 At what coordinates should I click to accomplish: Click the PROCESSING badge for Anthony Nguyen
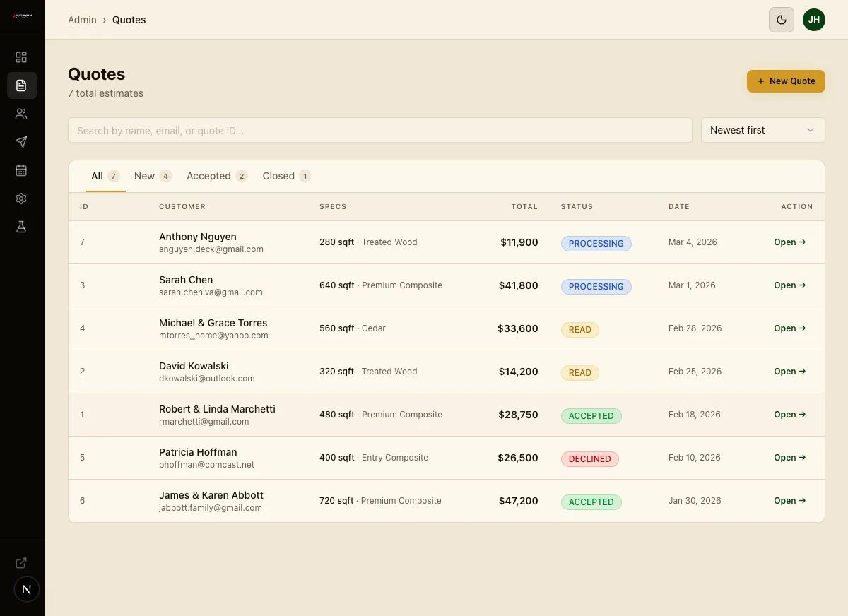(596, 244)
